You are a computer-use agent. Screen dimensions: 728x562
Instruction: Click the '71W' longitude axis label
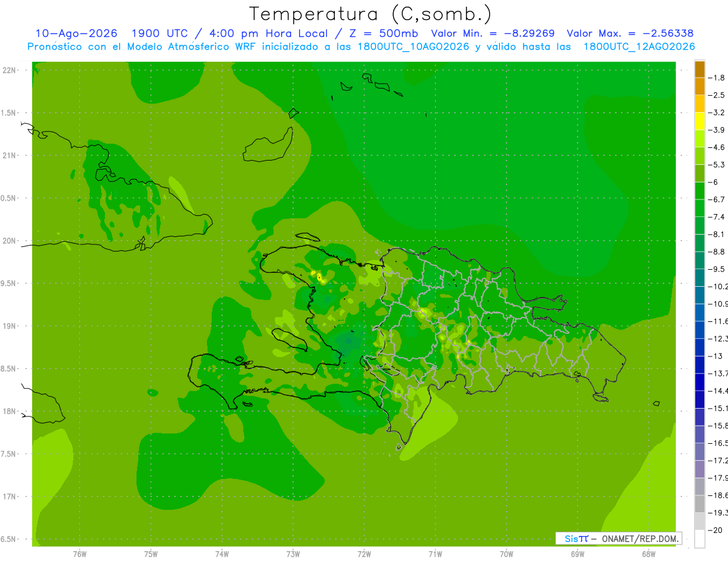point(435,554)
